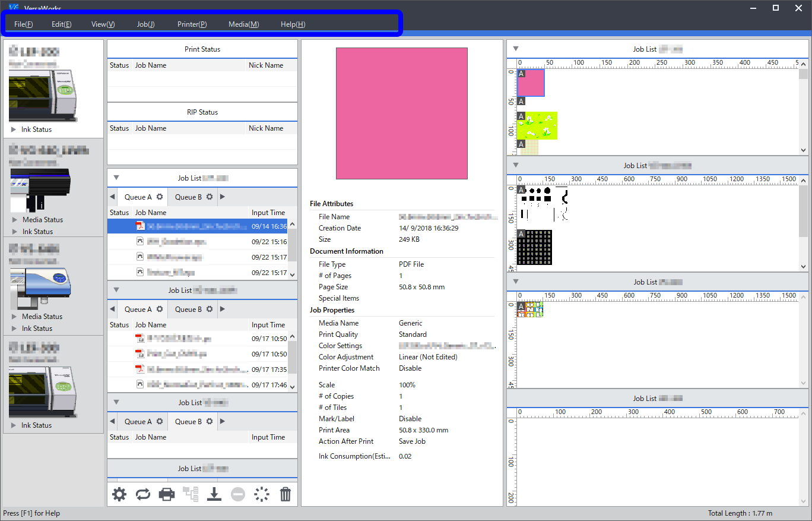Switch to Queue B in the topmost job list

point(188,197)
